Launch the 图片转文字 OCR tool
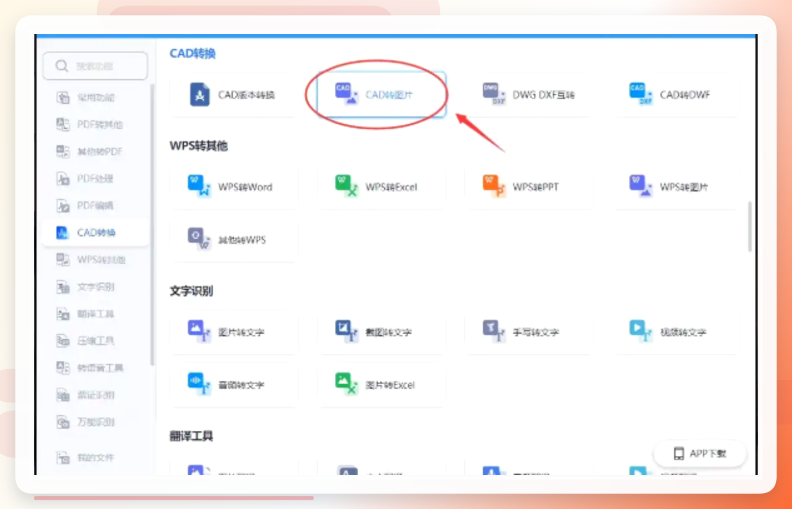 pos(233,332)
